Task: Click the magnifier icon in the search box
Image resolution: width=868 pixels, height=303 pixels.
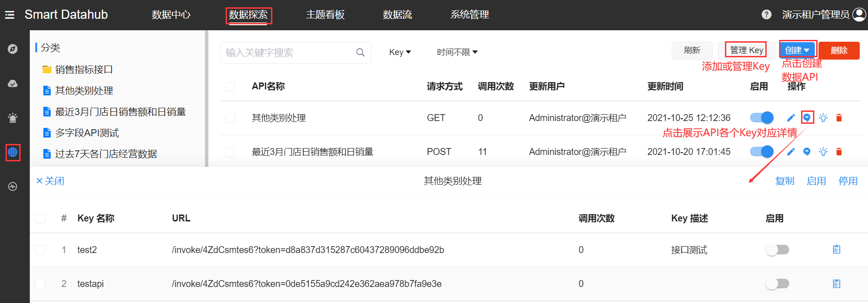Action: 360,53
